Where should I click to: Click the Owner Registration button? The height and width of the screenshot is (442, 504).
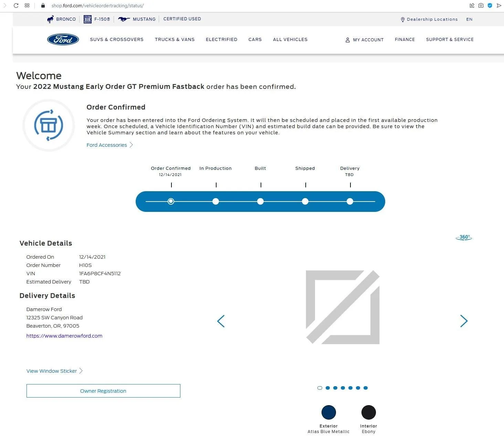[103, 391]
